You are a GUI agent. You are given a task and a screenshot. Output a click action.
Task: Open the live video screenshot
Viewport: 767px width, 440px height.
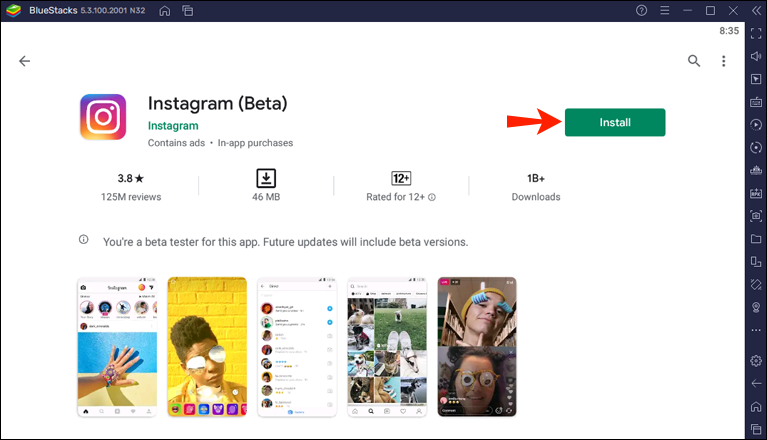pos(477,347)
